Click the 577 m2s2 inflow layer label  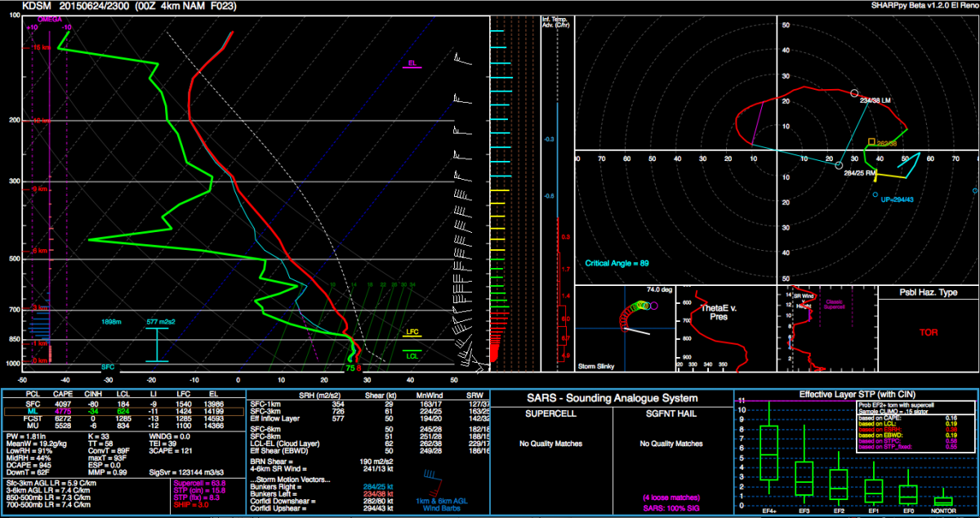coord(161,322)
